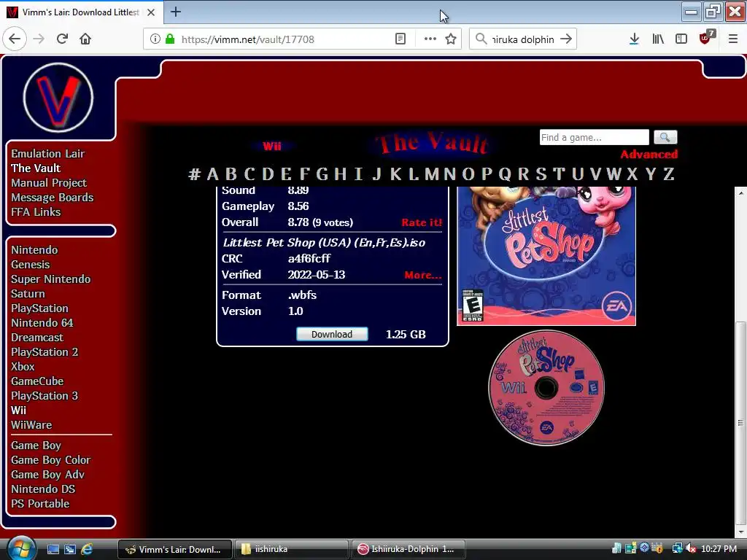The height and width of the screenshot is (560, 747).
Task: Switch to Ishiiruka-Dolphin taskbar window
Action: coord(409,549)
